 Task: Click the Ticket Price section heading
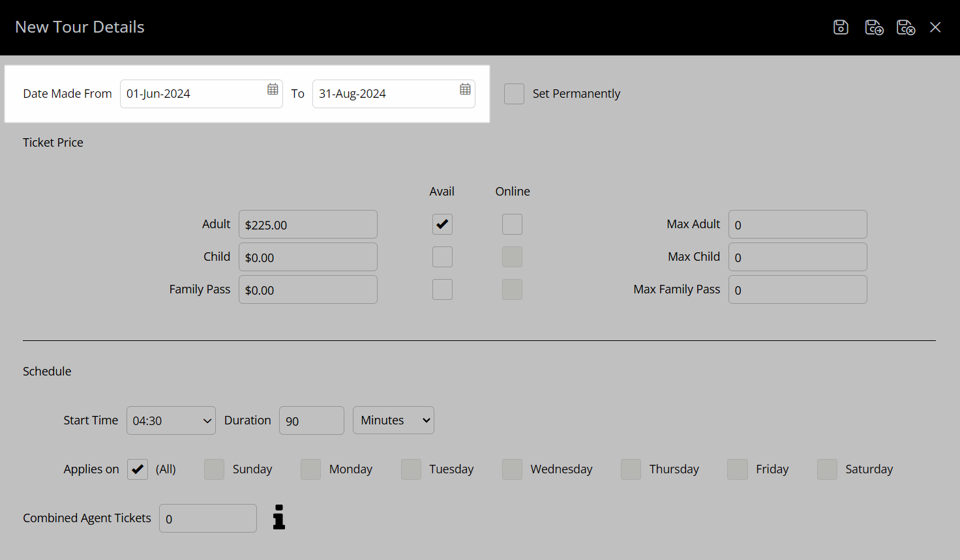point(53,142)
